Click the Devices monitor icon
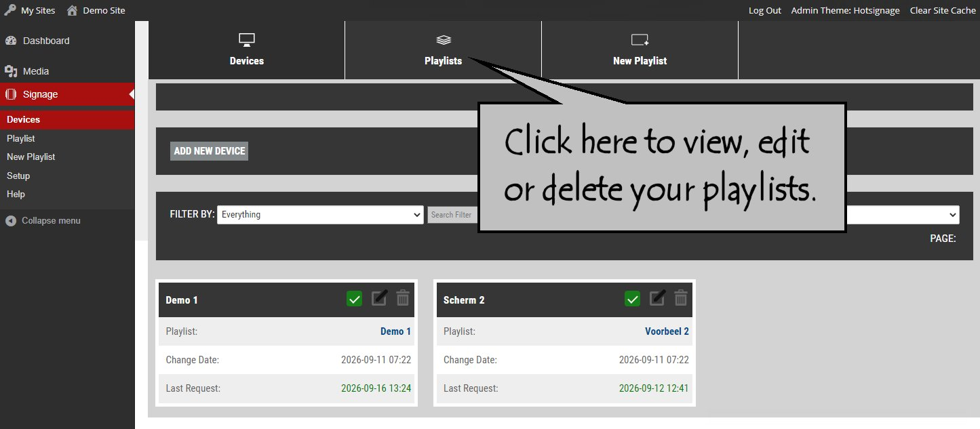Image resolution: width=980 pixels, height=429 pixels. pos(247,40)
